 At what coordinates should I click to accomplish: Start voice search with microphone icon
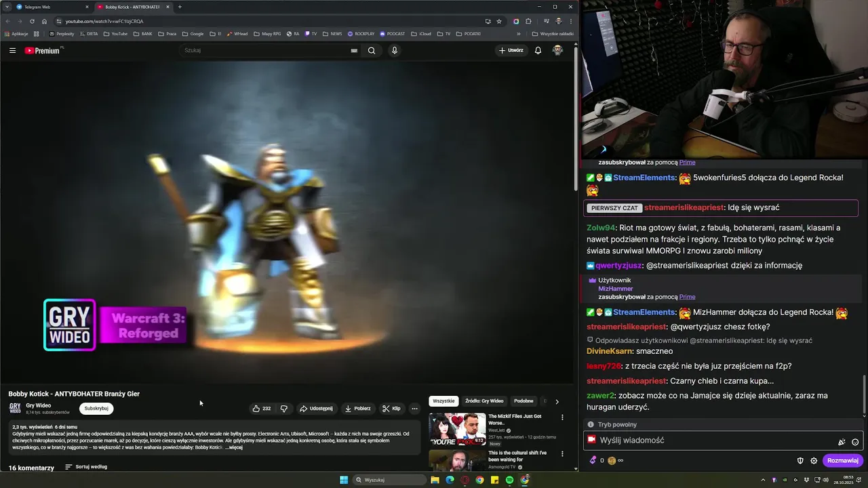click(x=394, y=50)
